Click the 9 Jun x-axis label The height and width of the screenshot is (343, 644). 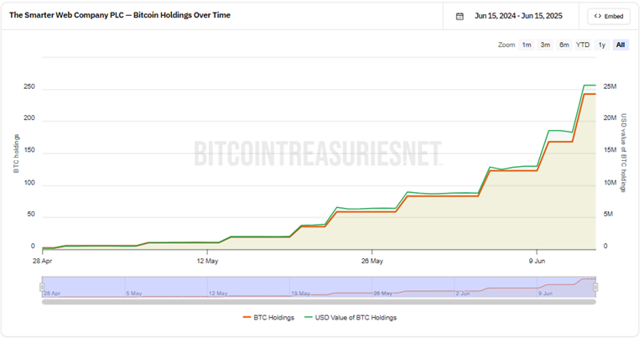click(538, 261)
